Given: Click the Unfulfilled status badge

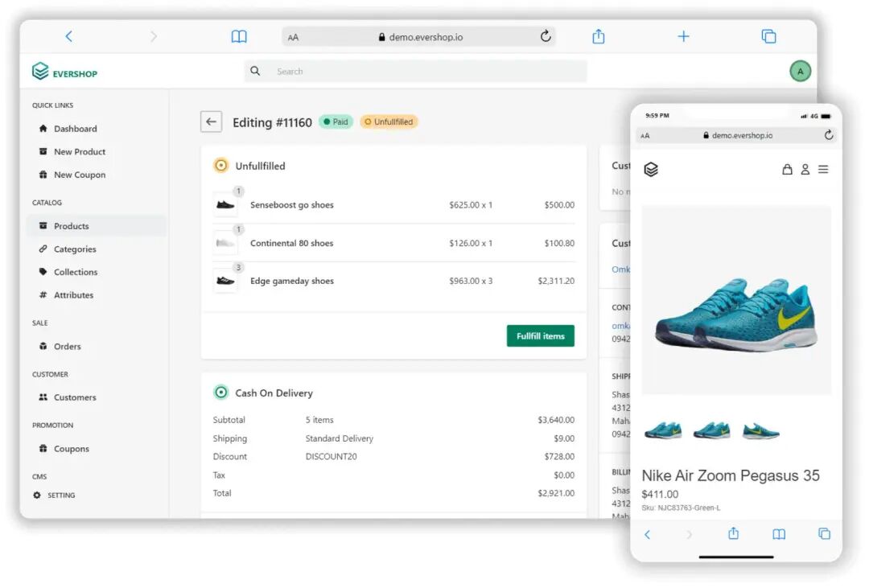Looking at the screenshot, I should pos(390,121).
